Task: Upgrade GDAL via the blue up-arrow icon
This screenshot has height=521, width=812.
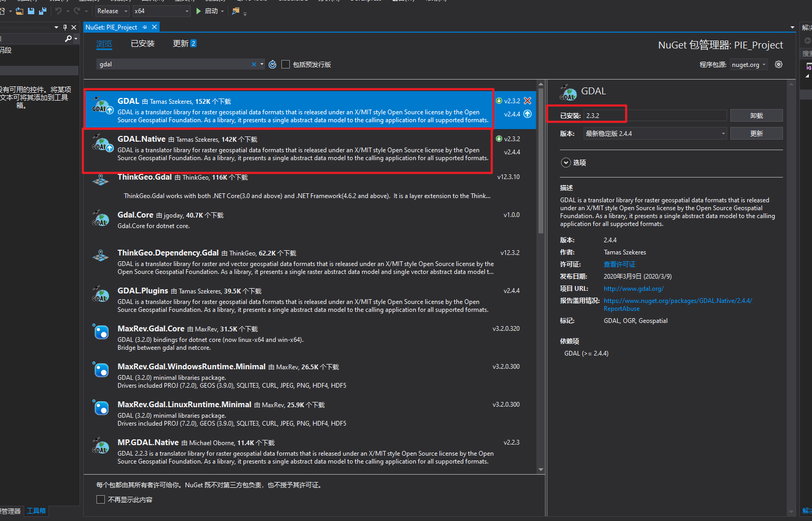Action: (x=527, y=114)
